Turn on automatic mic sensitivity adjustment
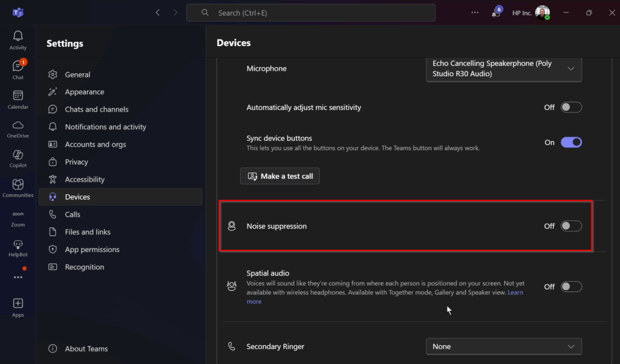 [x=571, y=107]
